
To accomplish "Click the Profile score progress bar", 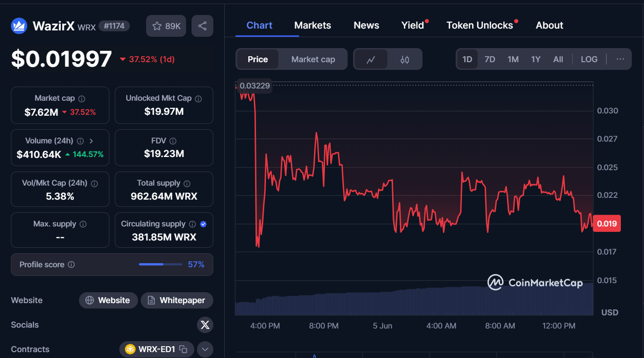I will [160, 264].
